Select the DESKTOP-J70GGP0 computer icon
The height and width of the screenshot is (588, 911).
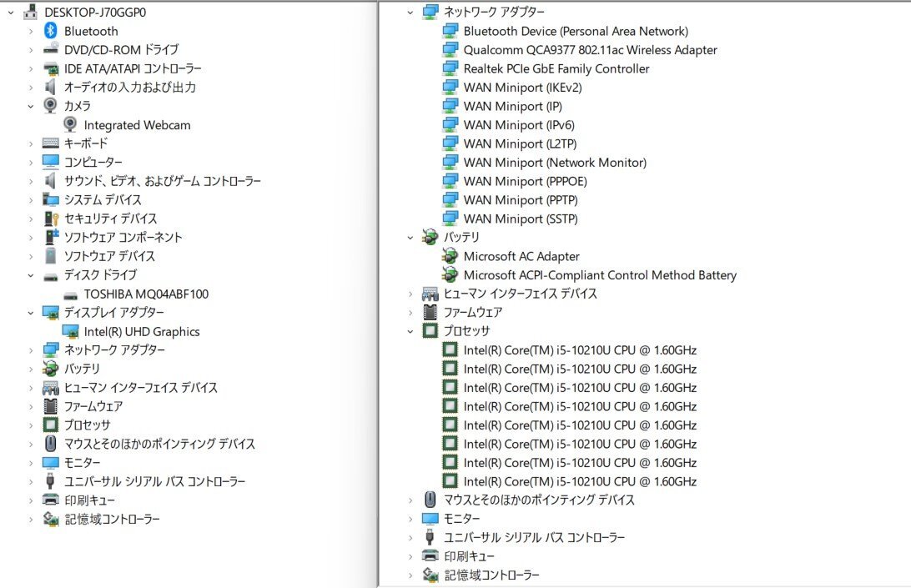tap(30, 13)
